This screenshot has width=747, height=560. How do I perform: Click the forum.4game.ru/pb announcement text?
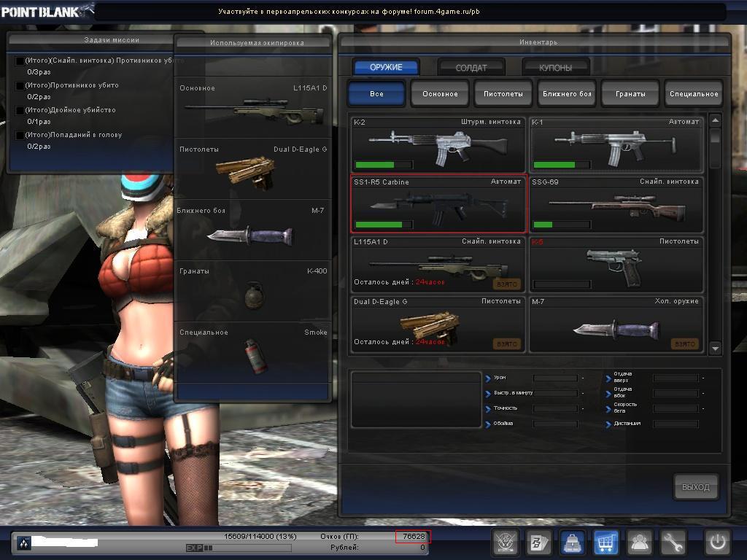447,12
